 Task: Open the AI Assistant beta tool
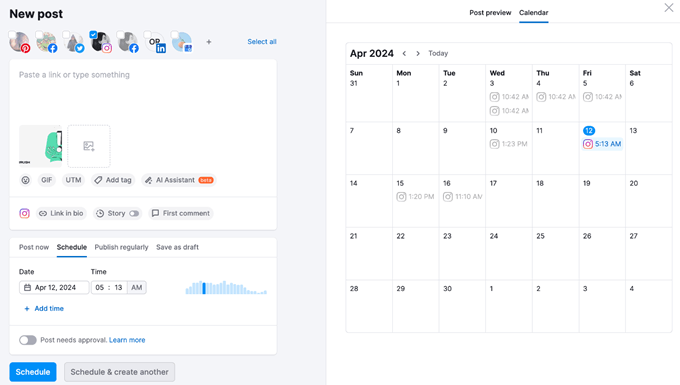(179, 180)
